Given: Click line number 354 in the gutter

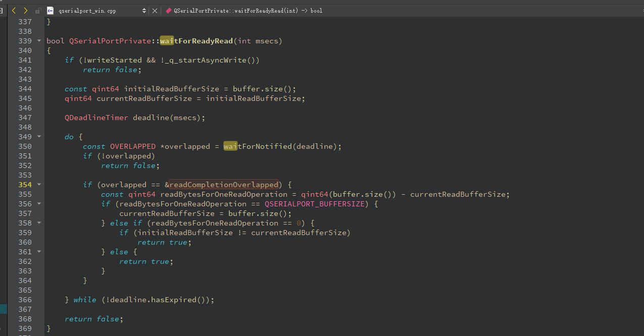Looking at the screenshot, I should click(25, 185).
